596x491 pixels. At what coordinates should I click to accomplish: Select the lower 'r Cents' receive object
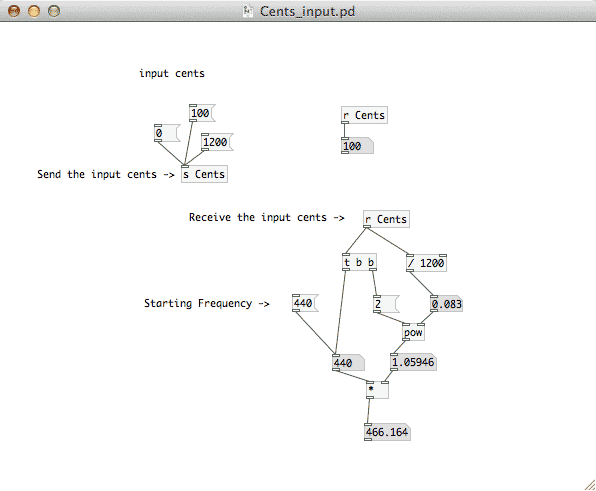pyautogui.click(x=386, y=219)
